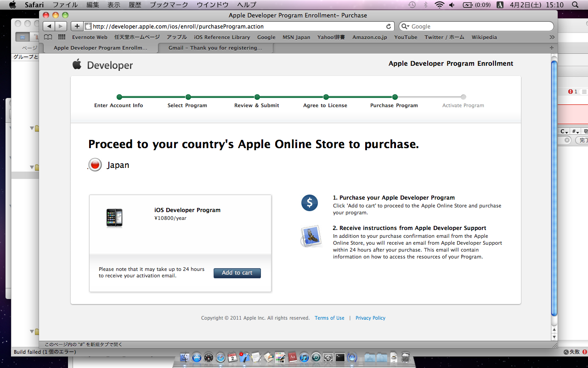Viewport: 588px width, 368px height.
Task: Open the iOS Reference Library bookmark
Action: tap(222, 37)
